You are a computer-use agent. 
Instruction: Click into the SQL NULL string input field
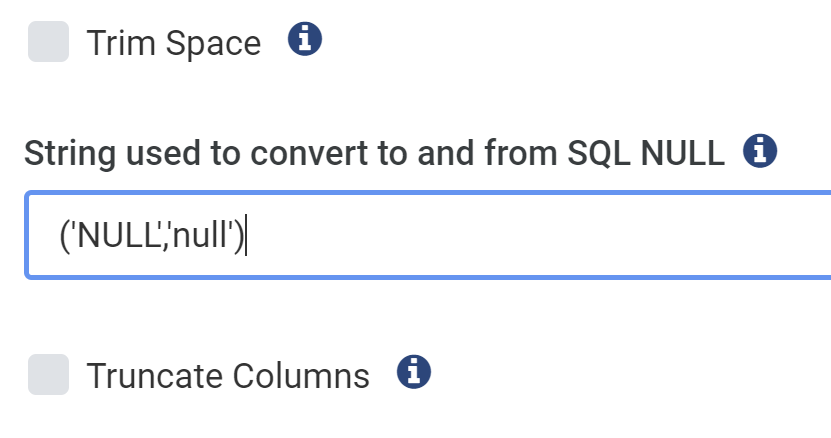click(428, 235)
